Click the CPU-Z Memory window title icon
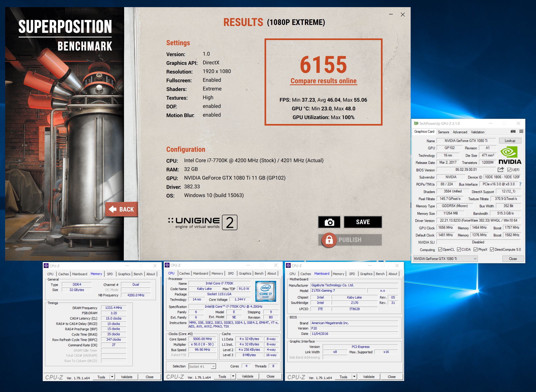 [x=46, y=266]
